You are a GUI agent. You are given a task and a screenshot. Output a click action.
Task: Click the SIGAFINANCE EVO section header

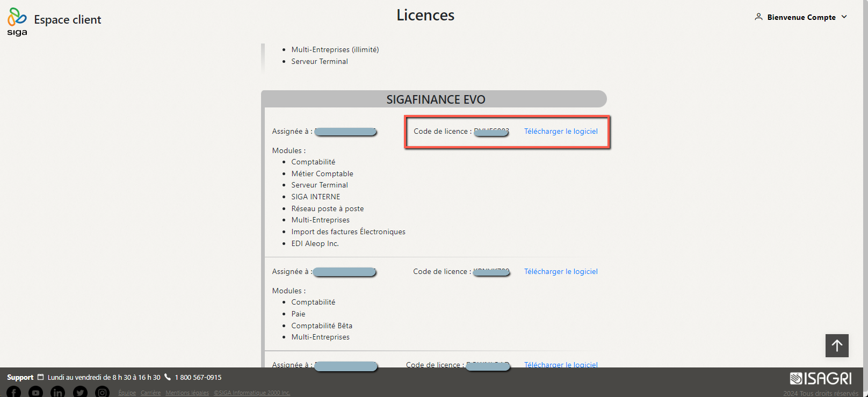point(434,99)
